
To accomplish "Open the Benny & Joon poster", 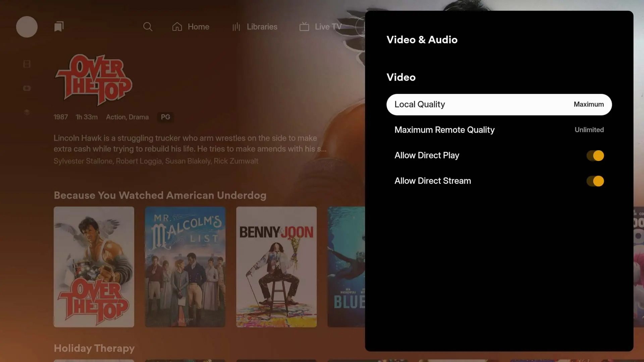I will pyautogui.click(x=276, y=267).
